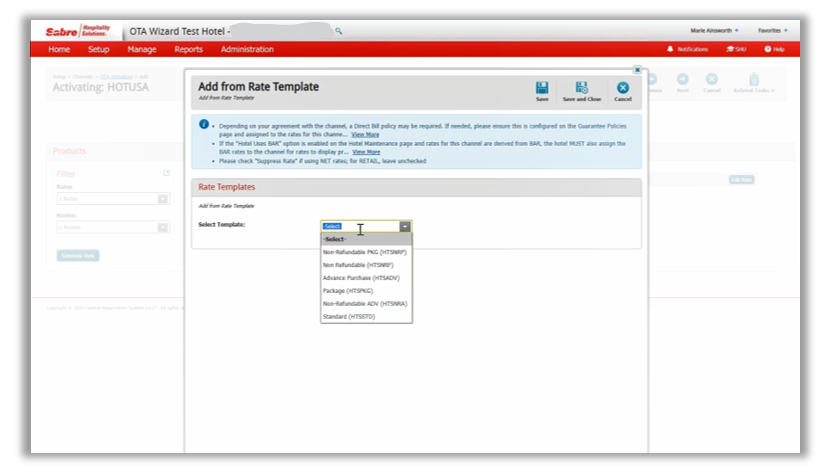This screenshot has height=474, width=829.
Task: Click View More on Direct Bill note
Action: pyautogui.click(x=365, y=135)
